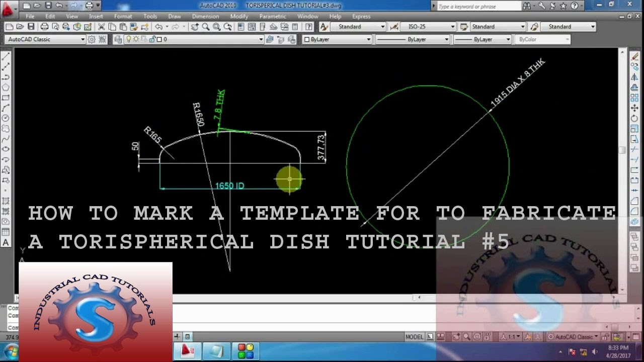Open Properties palette icon
The image size is (644, 362).
click(240, 27)
